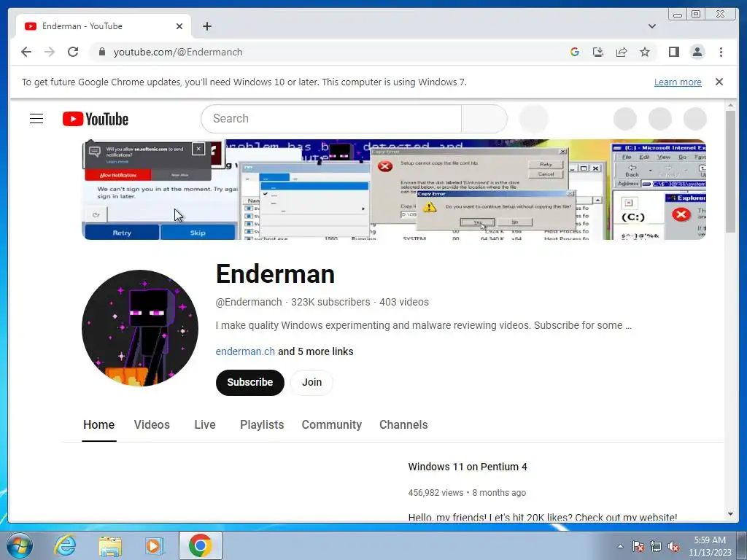
Task: Switch to the Live tab
Action: coord(205,425)
